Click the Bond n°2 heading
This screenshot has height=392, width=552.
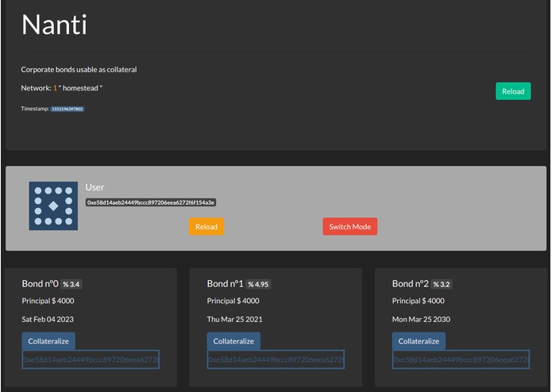tap(411, 284)
